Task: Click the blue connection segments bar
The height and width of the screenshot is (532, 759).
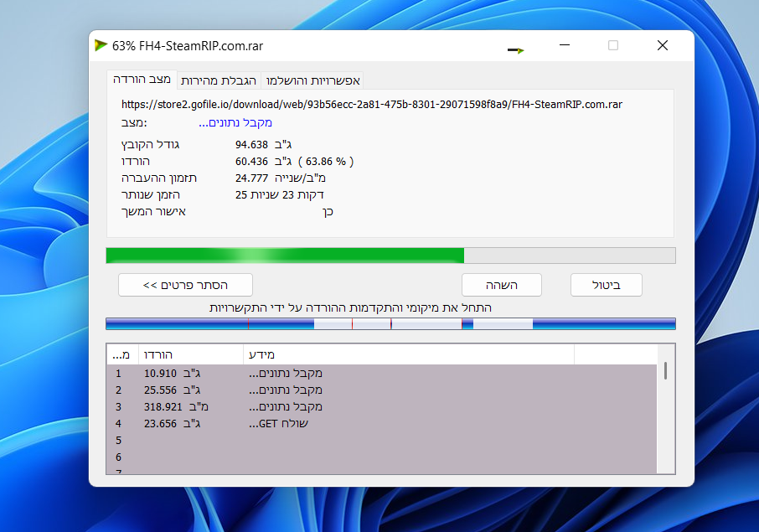Action: 390,324
